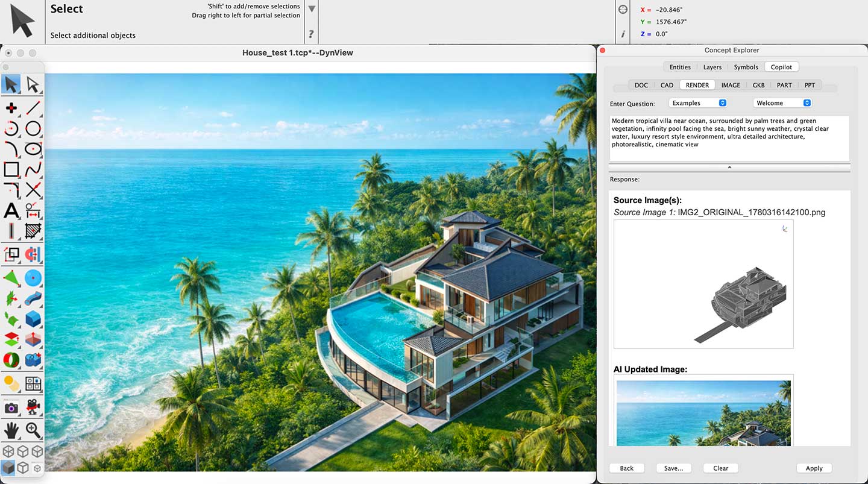Select the Rectangle tool
This screenshot has width=868, height=484.
pyautogui.click(x=11, y=169)
